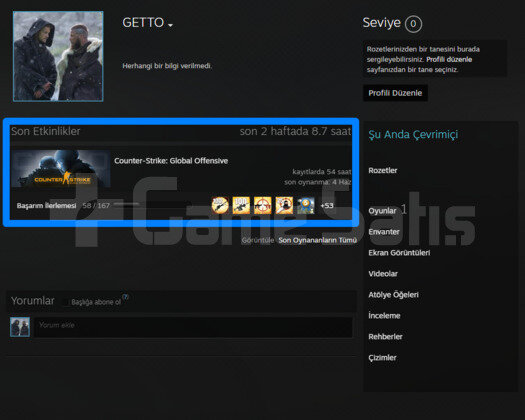Click the fifth blue achievement icon
The image size is (525, 420).
[306, 205]
